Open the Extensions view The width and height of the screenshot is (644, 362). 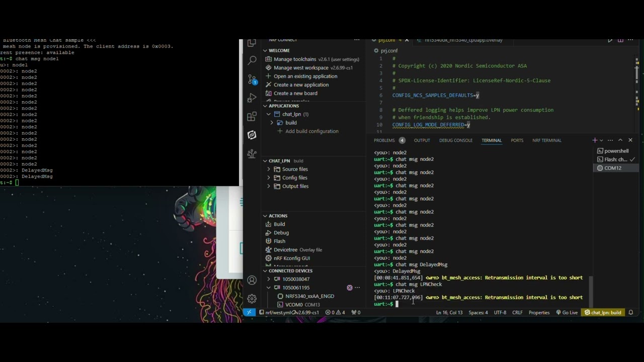pos(252,117)
